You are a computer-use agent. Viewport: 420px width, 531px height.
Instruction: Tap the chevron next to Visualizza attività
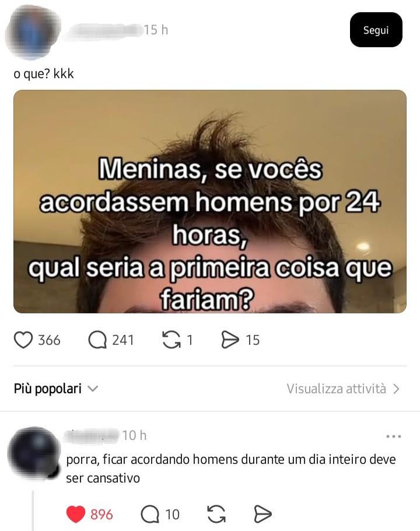(396, 389)
